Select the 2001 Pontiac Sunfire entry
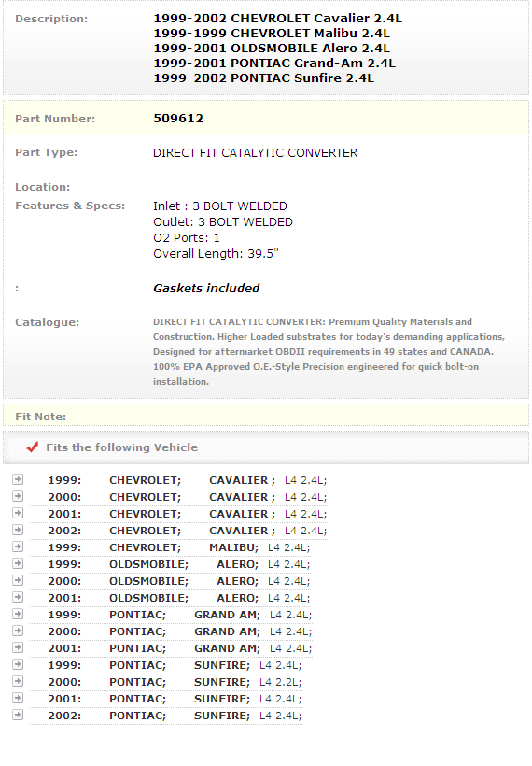The image size is (532, 766). pos(175,699)
